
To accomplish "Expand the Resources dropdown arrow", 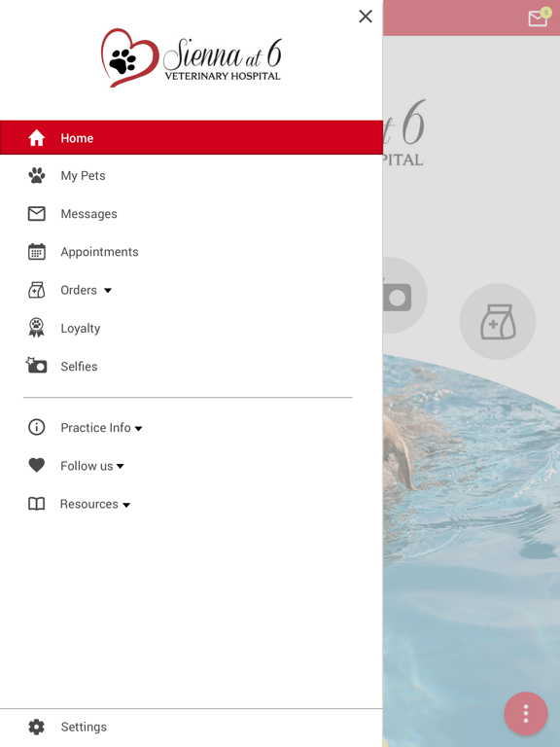I will [x=126, y=505].
